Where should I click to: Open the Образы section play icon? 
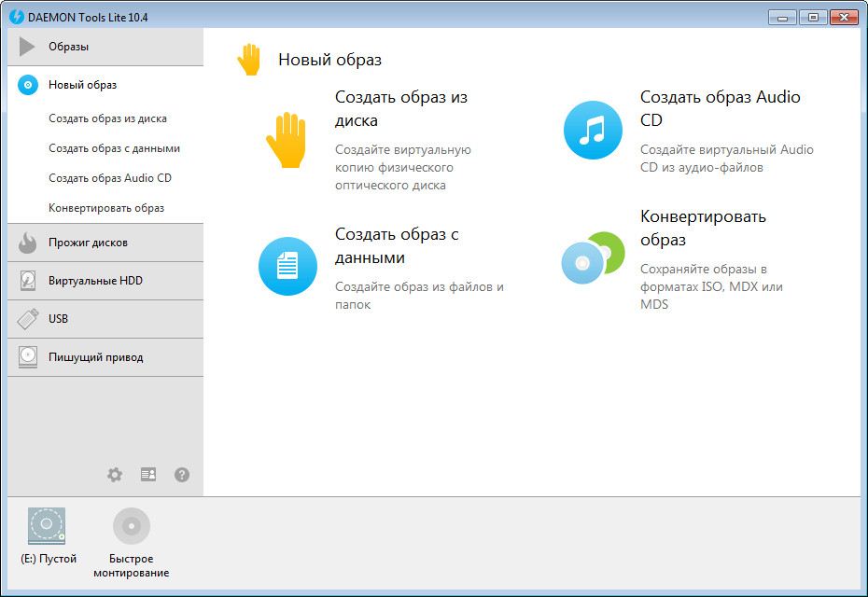point(26,47)
